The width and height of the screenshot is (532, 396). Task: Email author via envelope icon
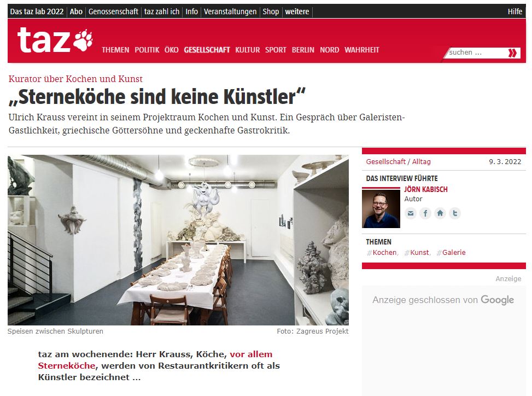coord(411,213)
